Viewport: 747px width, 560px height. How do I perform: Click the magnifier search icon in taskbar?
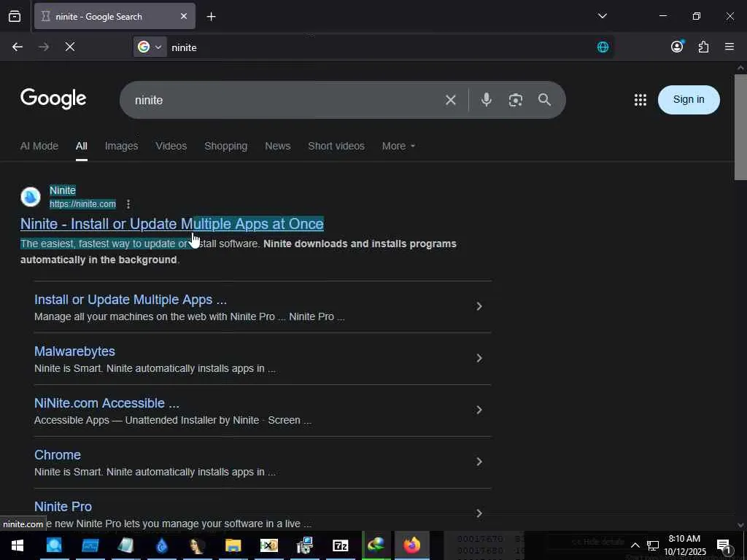pos(54,545)
